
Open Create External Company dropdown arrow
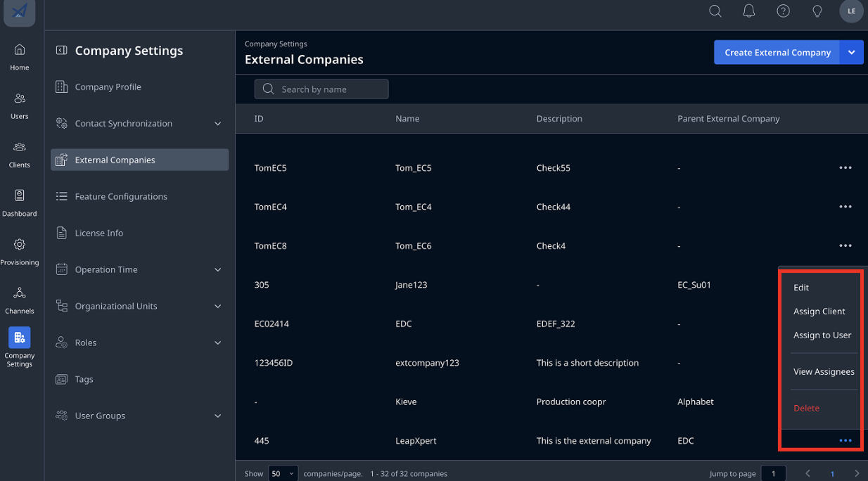pos(852,52)
